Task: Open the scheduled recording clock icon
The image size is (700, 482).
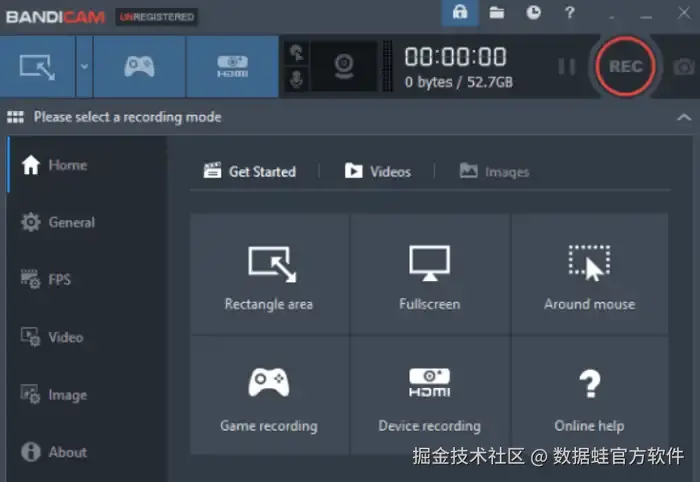Action: pyautogui.click(x=533, y=12)
